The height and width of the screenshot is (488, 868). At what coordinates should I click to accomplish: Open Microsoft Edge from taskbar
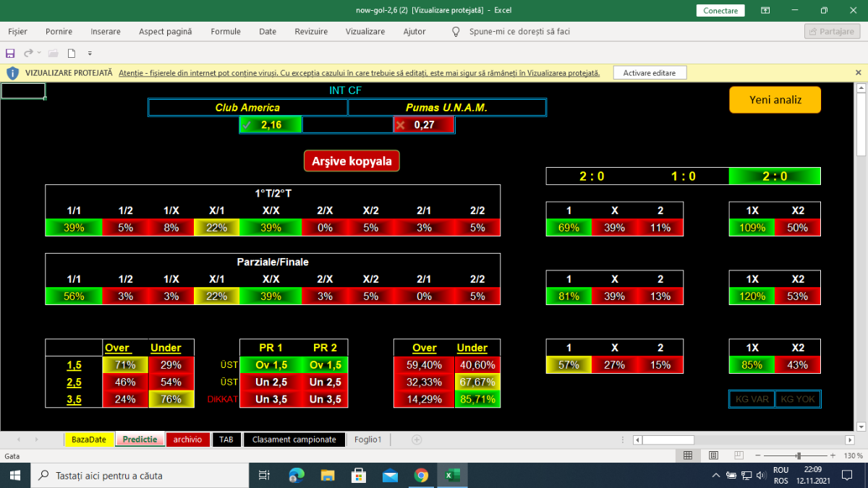pos(297,475)
